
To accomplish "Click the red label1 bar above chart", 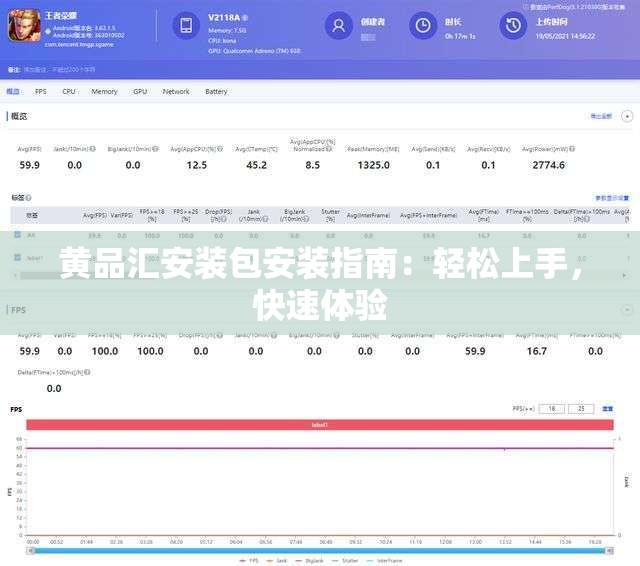I will coord(320,425).
